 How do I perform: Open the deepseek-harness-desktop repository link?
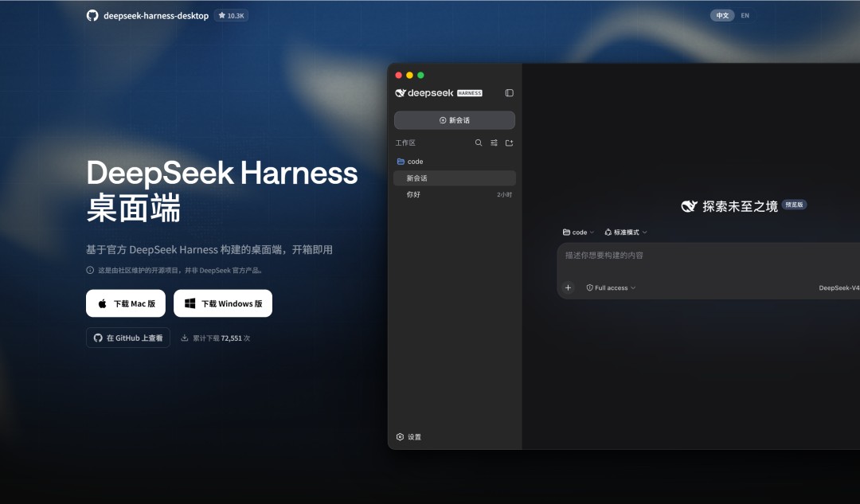pyautogui.click(x=156, y=16)
